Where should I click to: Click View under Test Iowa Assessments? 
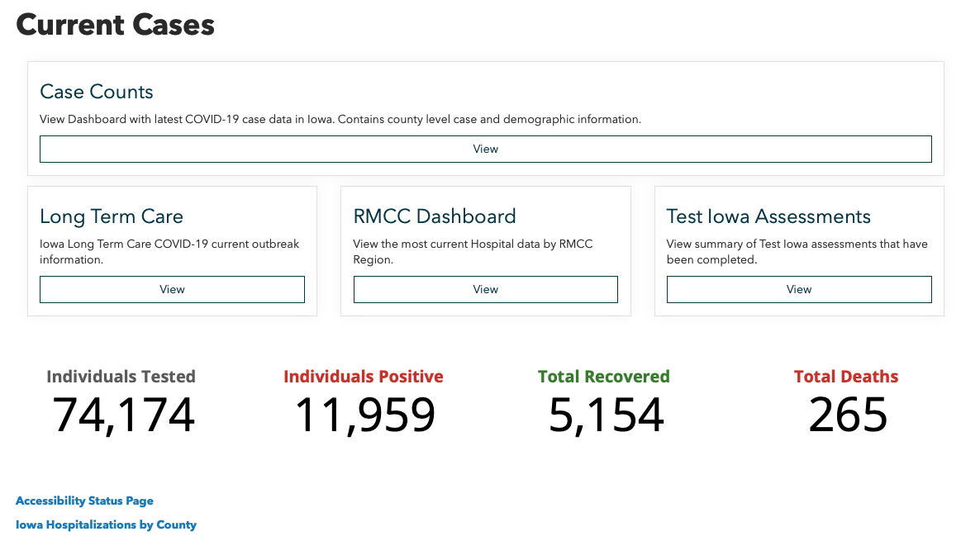(798, 289)
